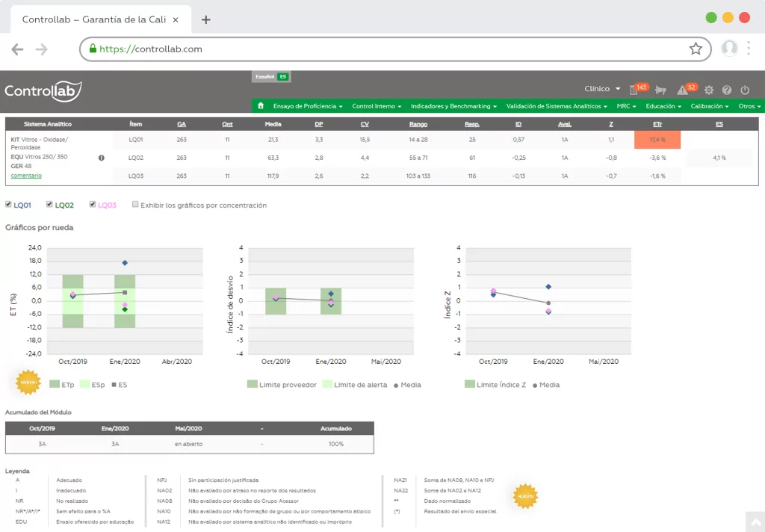The height and width of the screenshot is (532, 765).
Task: Click the orange 17,4 % ETr cell
Action: [657, 140]
